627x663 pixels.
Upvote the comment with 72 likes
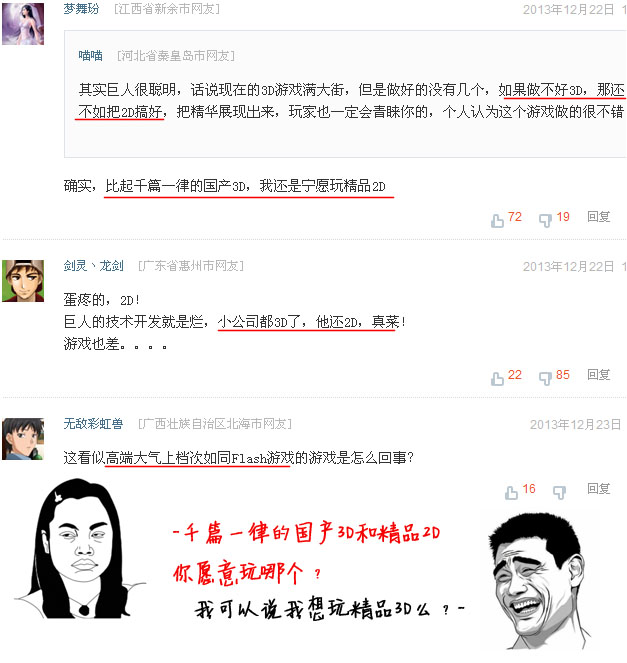click(x=498, y=220)
